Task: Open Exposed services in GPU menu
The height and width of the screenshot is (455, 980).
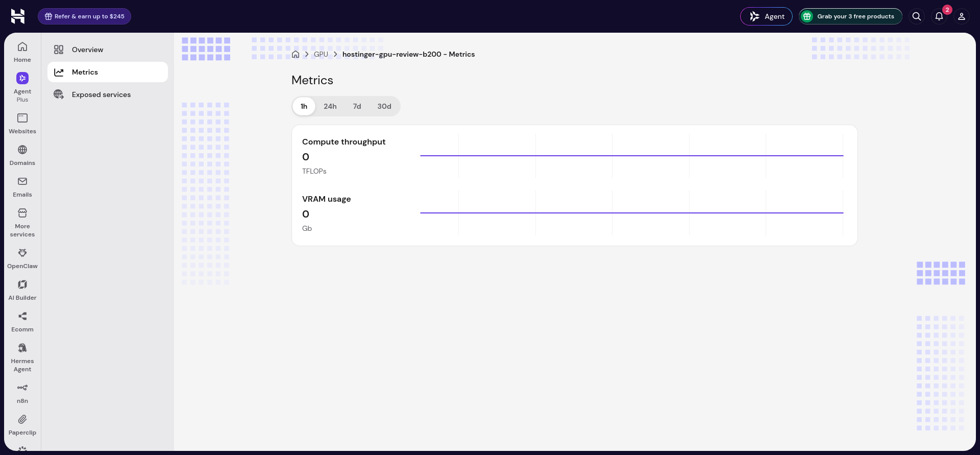Action: pyautogui.click(x=108, y=94)
